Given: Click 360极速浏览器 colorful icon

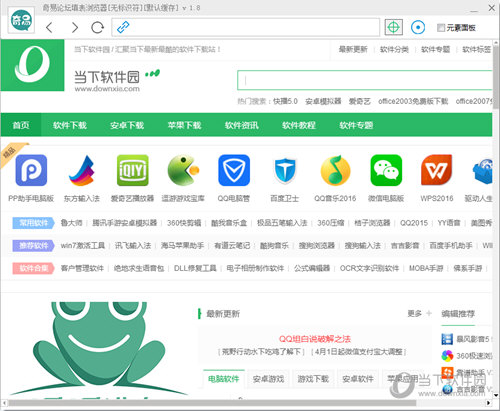Looking at the screenshot, I should [447, 356].
